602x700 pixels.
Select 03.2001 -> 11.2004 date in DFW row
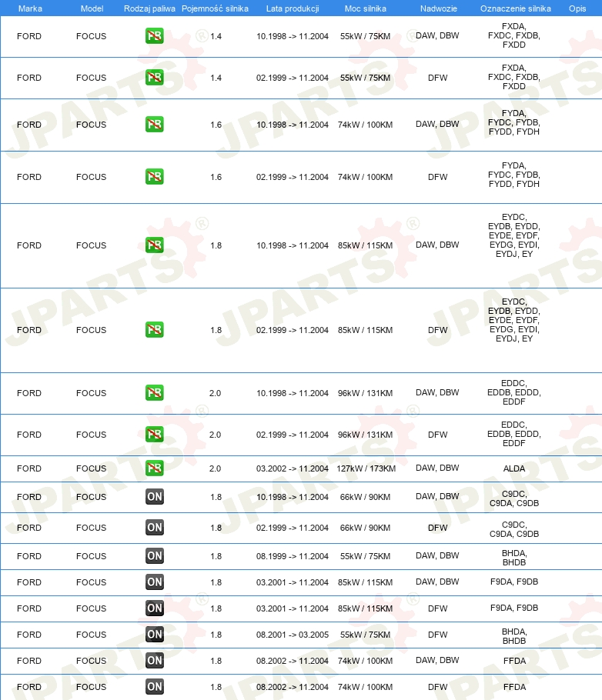293,608
